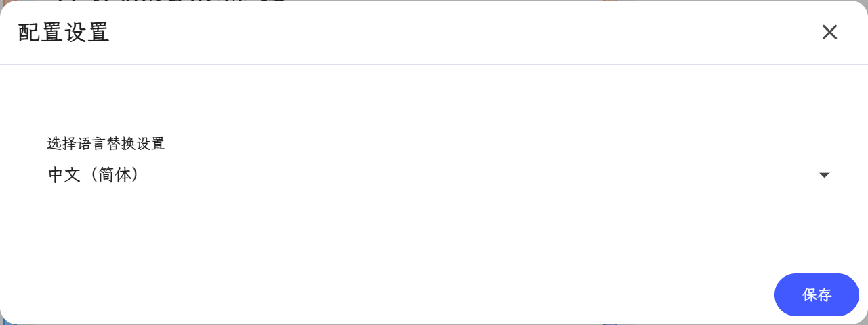Click the cross icon in dialog header
This screenshot has height=325, width=868.
coord(829,32)
